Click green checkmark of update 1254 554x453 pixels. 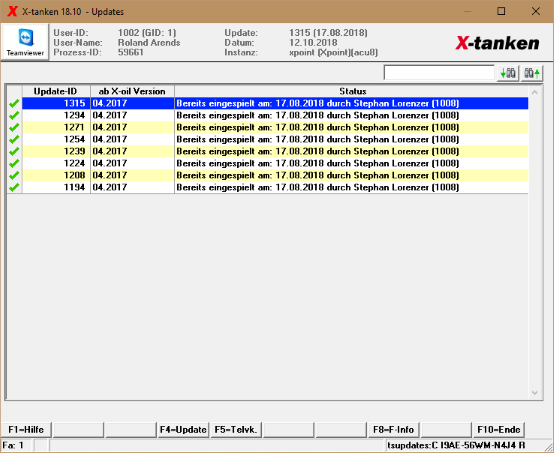tap(14, 140)
